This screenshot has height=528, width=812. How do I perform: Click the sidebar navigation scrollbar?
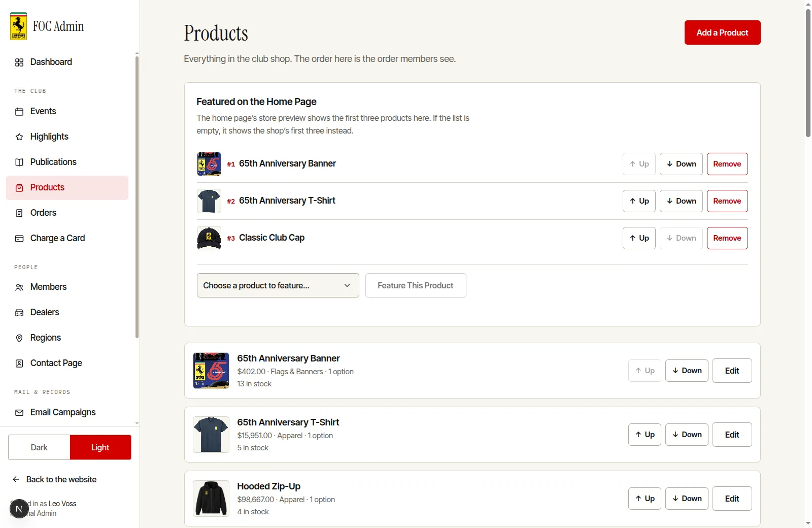(x=137, y=197)
